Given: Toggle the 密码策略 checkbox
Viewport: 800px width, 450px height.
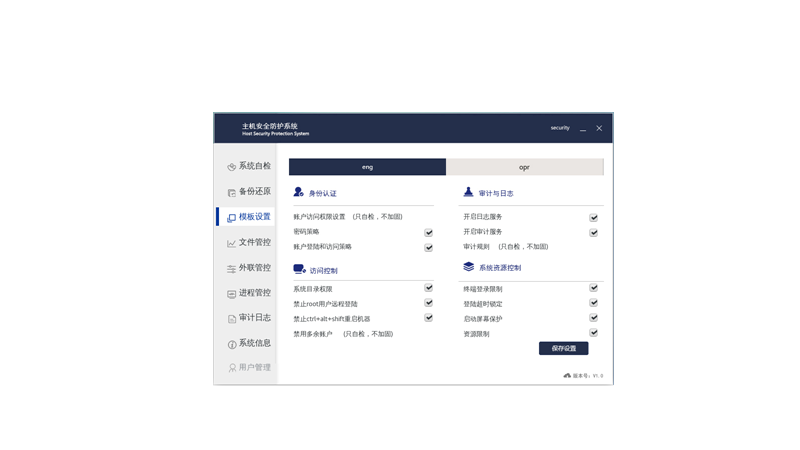Looking at the screenshot, I should 428,232.
